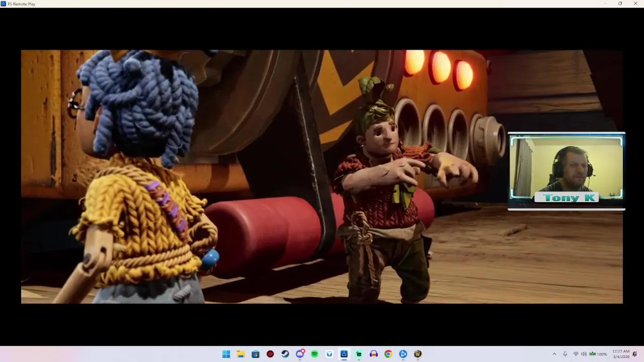Open the white-and-blue box app on the taskbar

pos(330,354)
